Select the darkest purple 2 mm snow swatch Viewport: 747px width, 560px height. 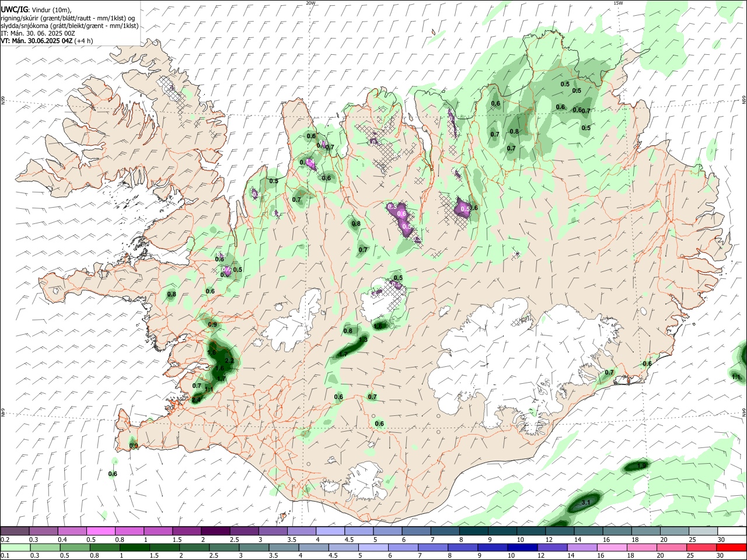215,531
